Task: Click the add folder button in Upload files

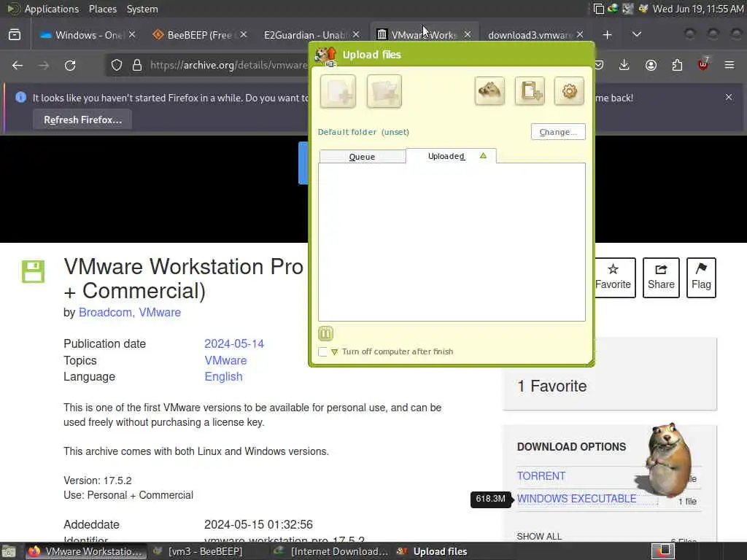Action: coord(384,91)
